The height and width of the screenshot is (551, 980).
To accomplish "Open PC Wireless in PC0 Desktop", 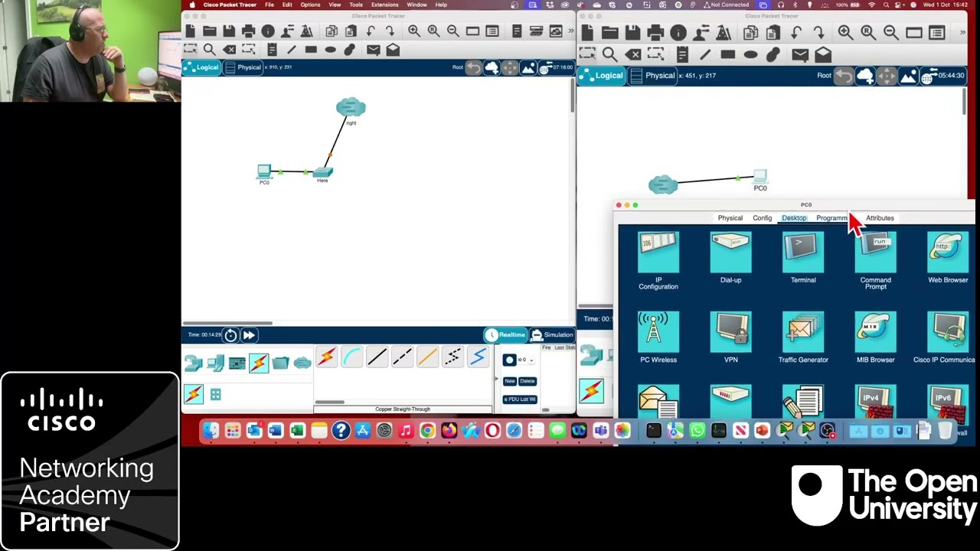I will coord(658,337).
